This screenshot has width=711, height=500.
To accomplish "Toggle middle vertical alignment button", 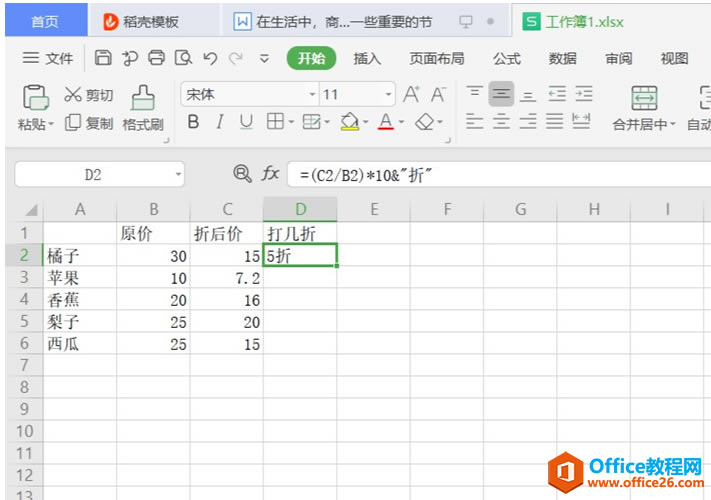I will 501,94.
